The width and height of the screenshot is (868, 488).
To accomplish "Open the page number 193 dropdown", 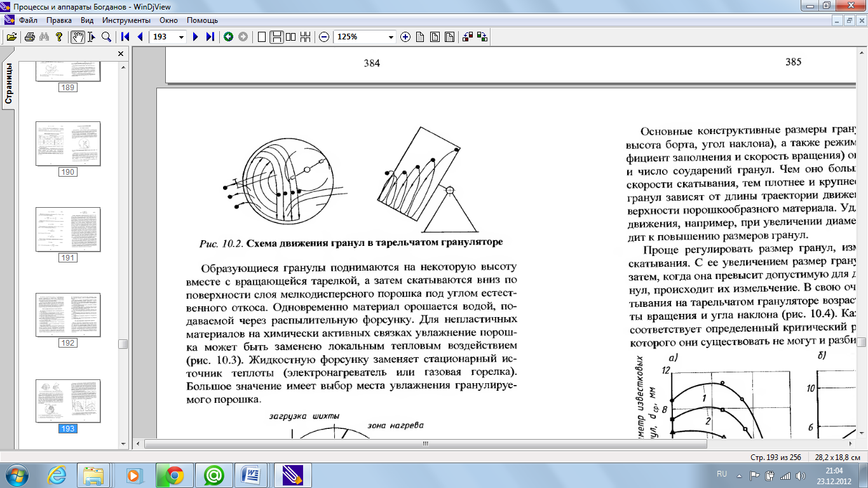I will click(181, 37).
